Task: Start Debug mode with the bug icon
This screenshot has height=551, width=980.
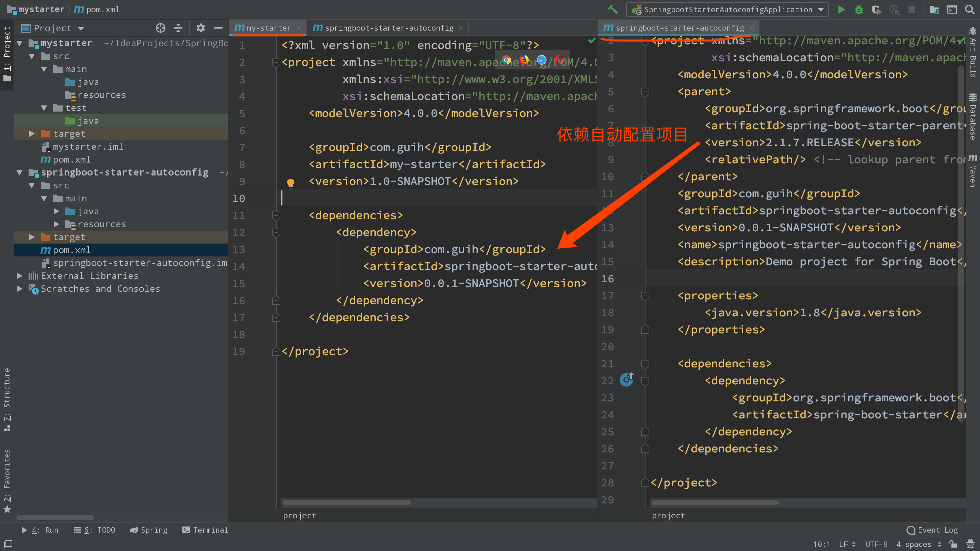Action: (x=859, y=10)
